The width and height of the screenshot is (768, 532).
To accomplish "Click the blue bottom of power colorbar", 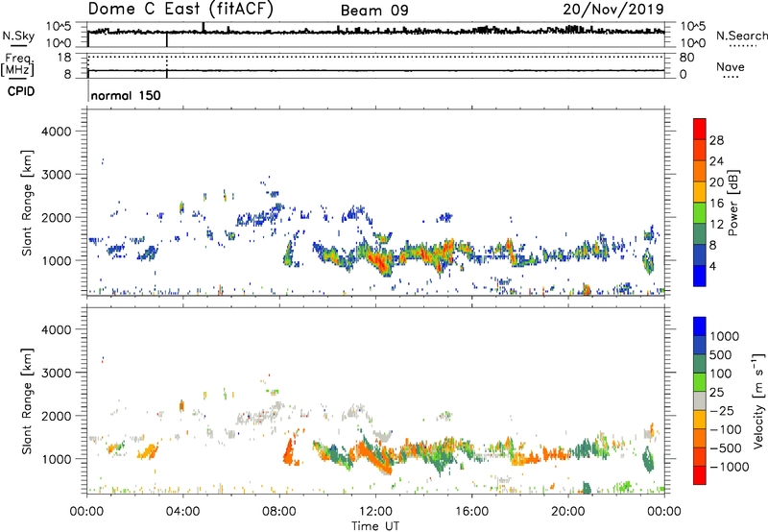I will [700, 276].
